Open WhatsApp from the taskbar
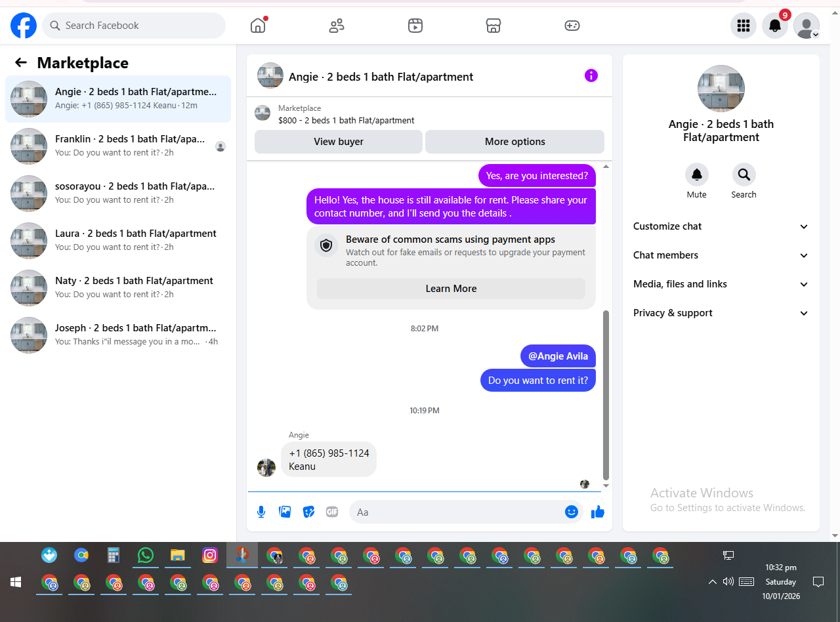The width and height of the screenshot is (840, 622). [146, 555]
